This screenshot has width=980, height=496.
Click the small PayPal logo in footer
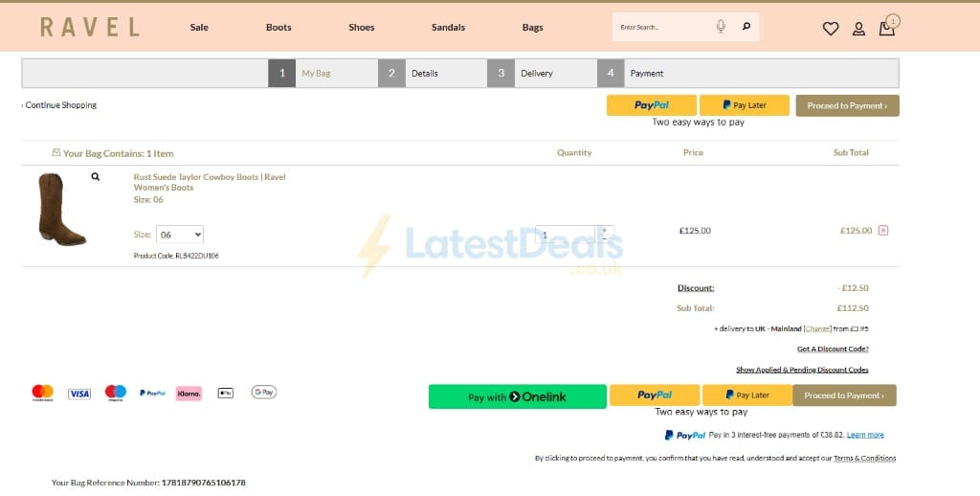click(152, 393)
